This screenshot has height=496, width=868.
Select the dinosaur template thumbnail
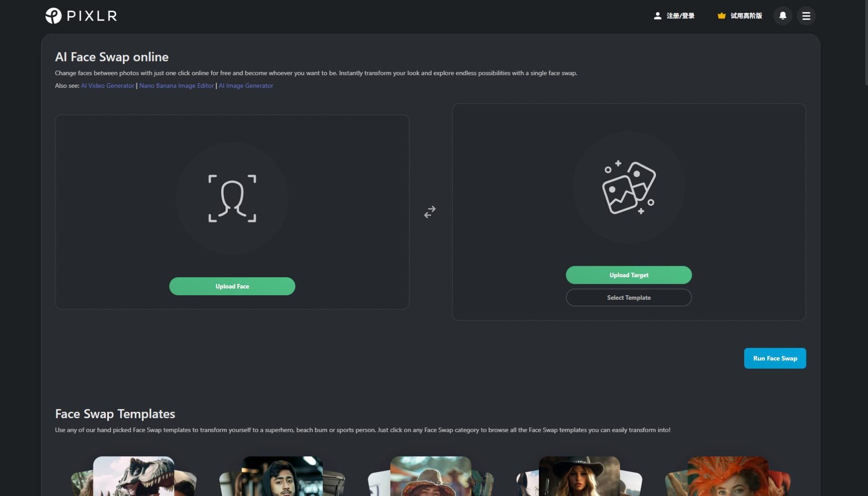coord(133,476)
